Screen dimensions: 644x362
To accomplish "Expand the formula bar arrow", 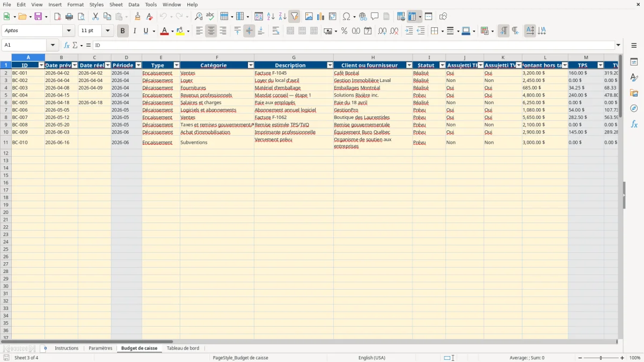I will click(x=618, y=45).
